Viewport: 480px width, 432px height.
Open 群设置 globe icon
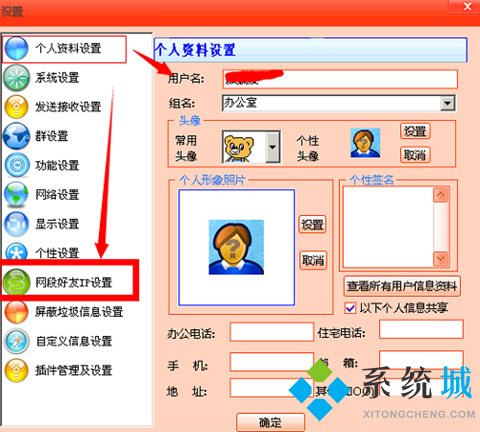point(16,136)
